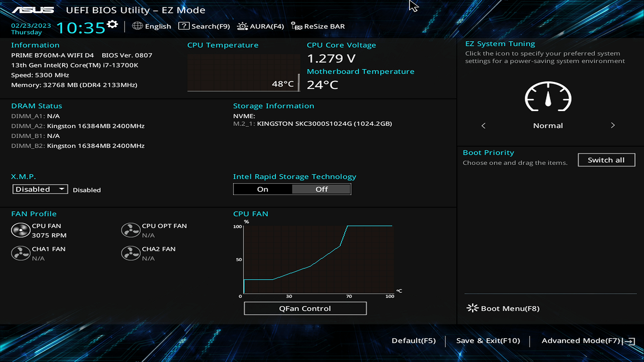The height and width of the screenshot is (362, 644).
Task: Click the AURA lighting icon
Action: coord(242,26)
